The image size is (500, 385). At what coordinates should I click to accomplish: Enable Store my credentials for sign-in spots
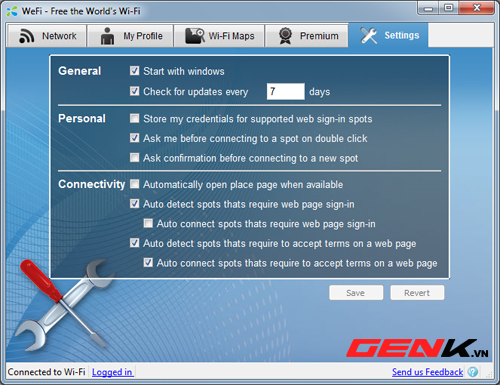point(134,118)
